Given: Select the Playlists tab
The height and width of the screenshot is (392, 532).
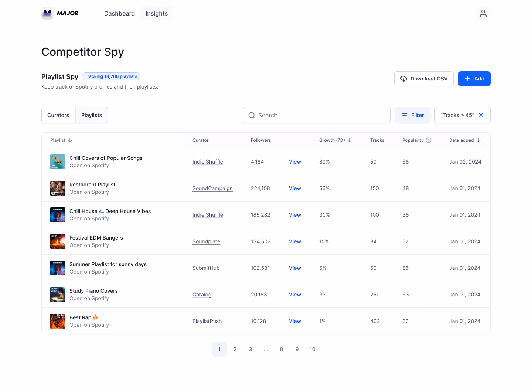Looking at the screenshot, I should click(92, 115).
